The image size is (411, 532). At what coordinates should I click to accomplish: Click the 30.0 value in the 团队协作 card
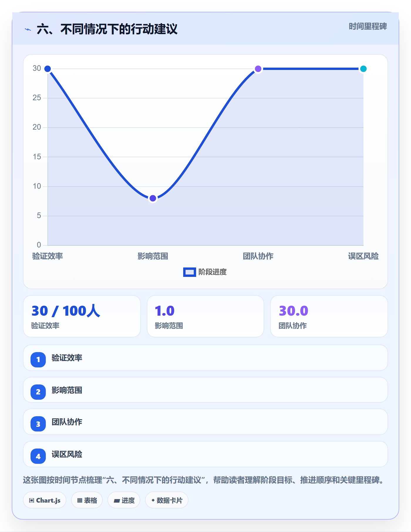[x=293, y=311]
